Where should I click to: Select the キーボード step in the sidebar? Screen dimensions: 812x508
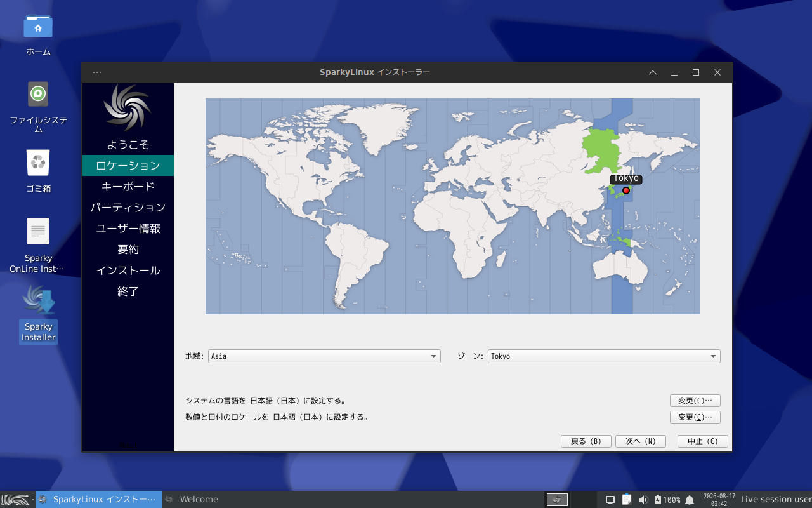coord(128,187)
